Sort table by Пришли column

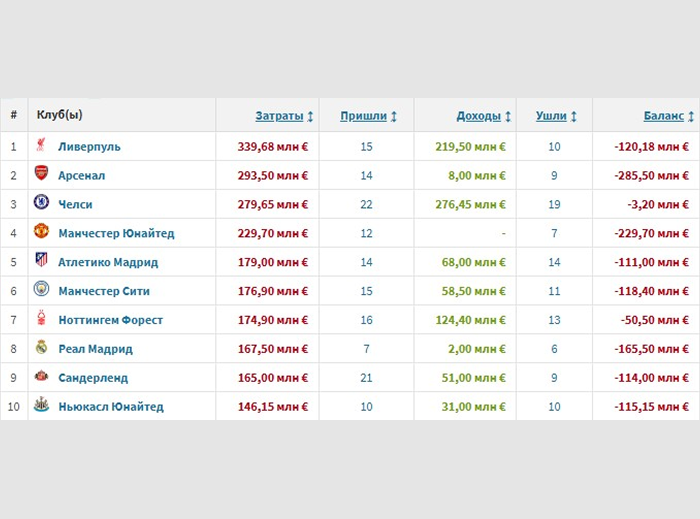pos(363,116)
